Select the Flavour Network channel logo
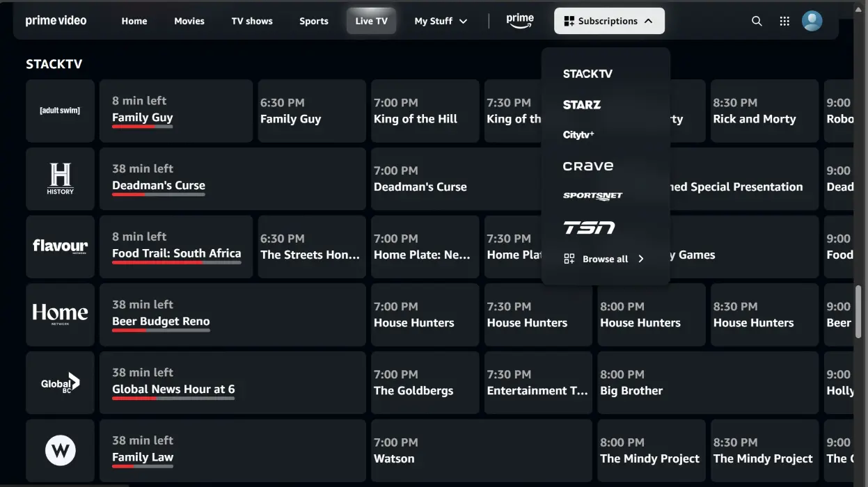Screen dimensions: 868x487 tap(60, 246)
